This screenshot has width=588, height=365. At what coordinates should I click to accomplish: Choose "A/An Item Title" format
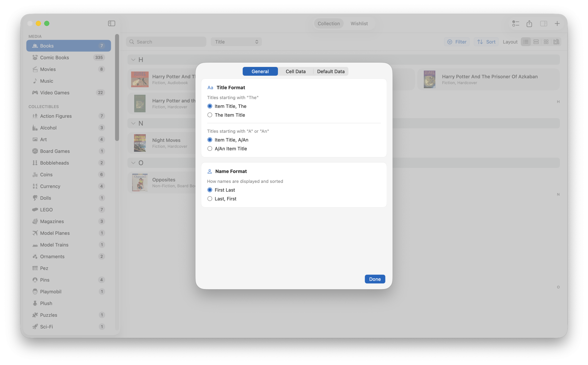210,149
